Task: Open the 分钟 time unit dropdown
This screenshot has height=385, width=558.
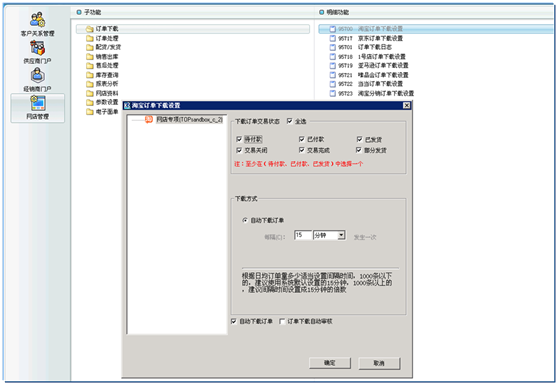Action: click(341, 235)
